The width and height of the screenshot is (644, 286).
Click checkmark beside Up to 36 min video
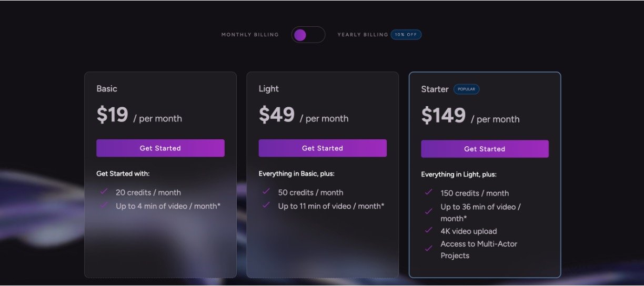tap(428, 212)
